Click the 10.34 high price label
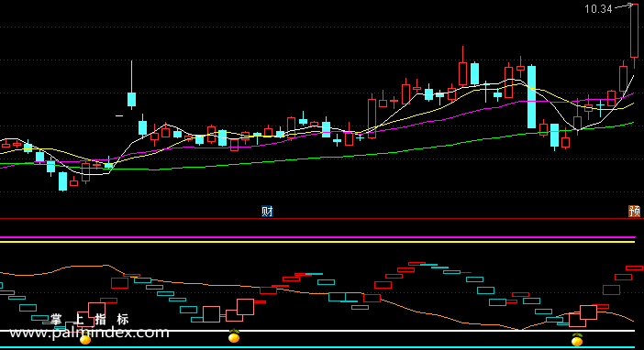The image size is (644, 350). (x=598, y=9)
